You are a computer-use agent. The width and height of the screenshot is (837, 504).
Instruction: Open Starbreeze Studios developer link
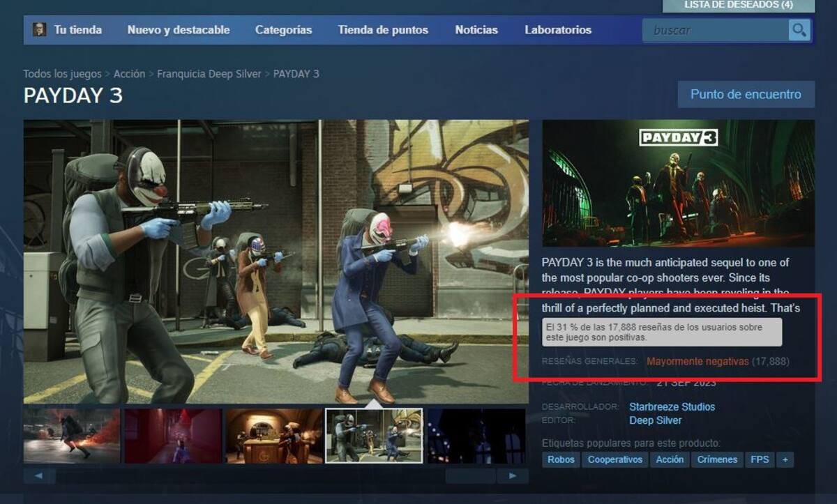(672, 406)
